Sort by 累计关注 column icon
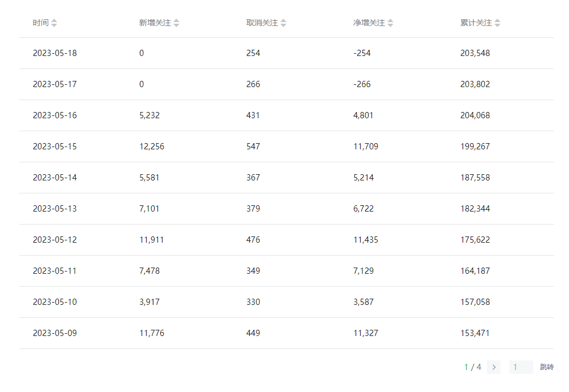Image resolution: width=569 pixels, height=392 pixels. click(497, 23)
